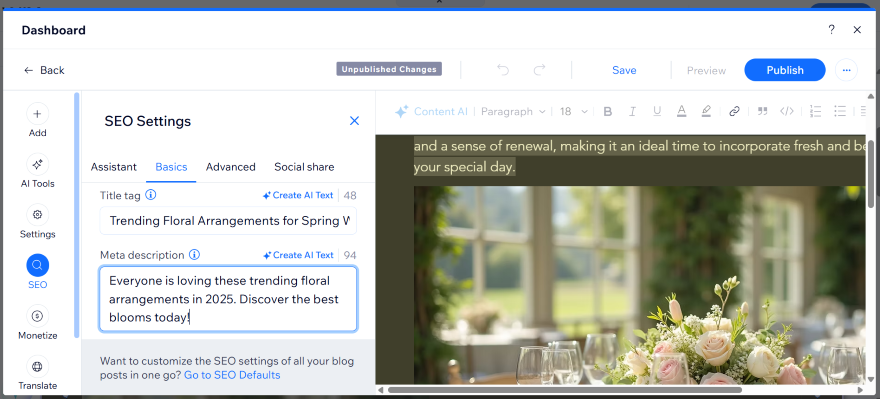
Task: Open the Monetize sidebar icon
Action: pyautogui.click(x=38, y=316)
